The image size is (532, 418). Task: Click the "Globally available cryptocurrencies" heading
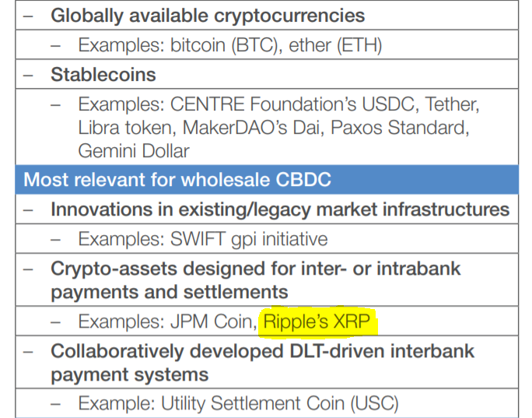[208, 15]
